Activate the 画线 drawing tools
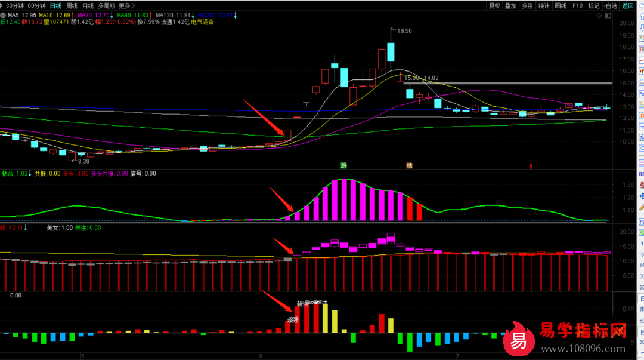The image size is (644, 360). 560,6
